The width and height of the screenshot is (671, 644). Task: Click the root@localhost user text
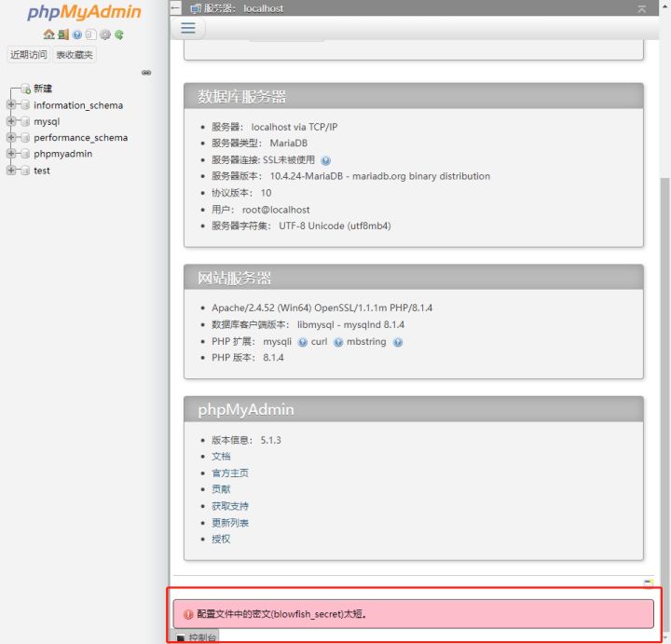coord(276,210)
